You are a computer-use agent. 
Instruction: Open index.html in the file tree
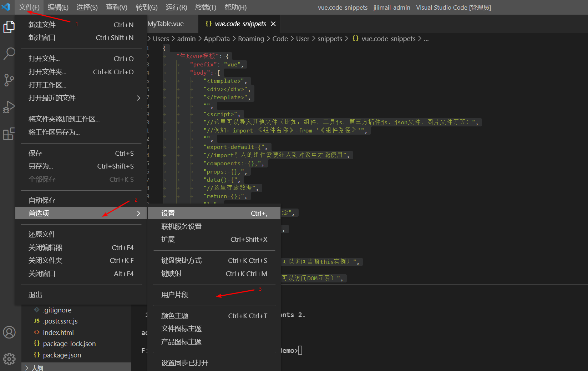pos(58,332)
